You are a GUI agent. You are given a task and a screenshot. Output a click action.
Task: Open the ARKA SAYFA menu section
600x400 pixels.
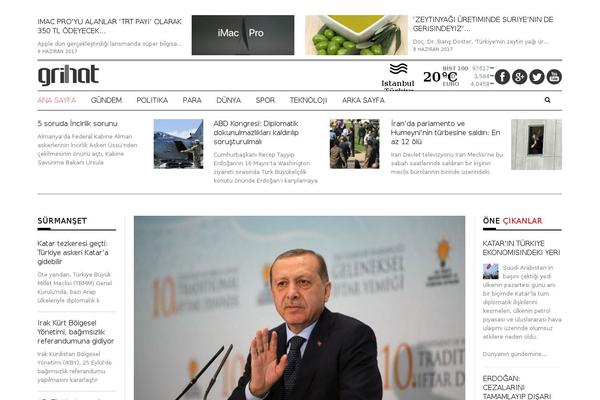pyautogui.click(x=364, y=100)
